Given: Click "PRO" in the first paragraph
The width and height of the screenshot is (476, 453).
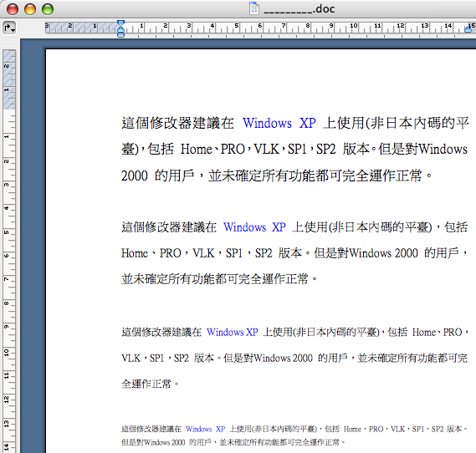Looking at the screenshot, I should [x=233, y=150].
